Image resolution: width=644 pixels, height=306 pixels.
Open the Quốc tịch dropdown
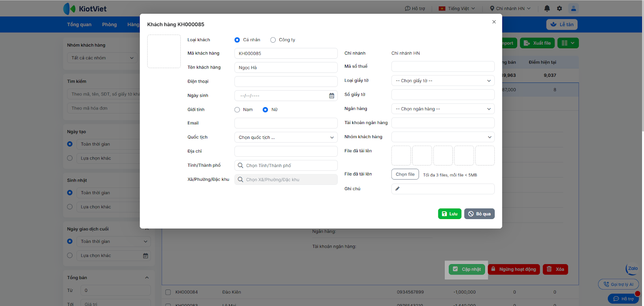[x=286, y=138]
